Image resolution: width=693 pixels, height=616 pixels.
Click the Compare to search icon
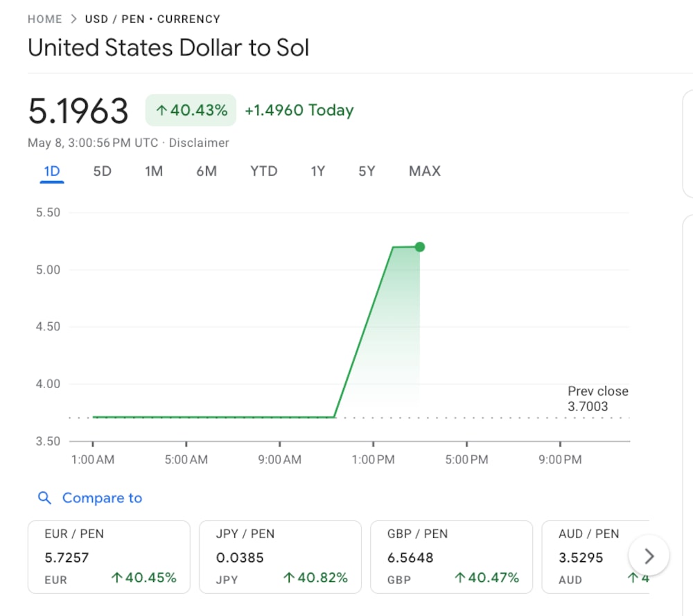[44, 498]
